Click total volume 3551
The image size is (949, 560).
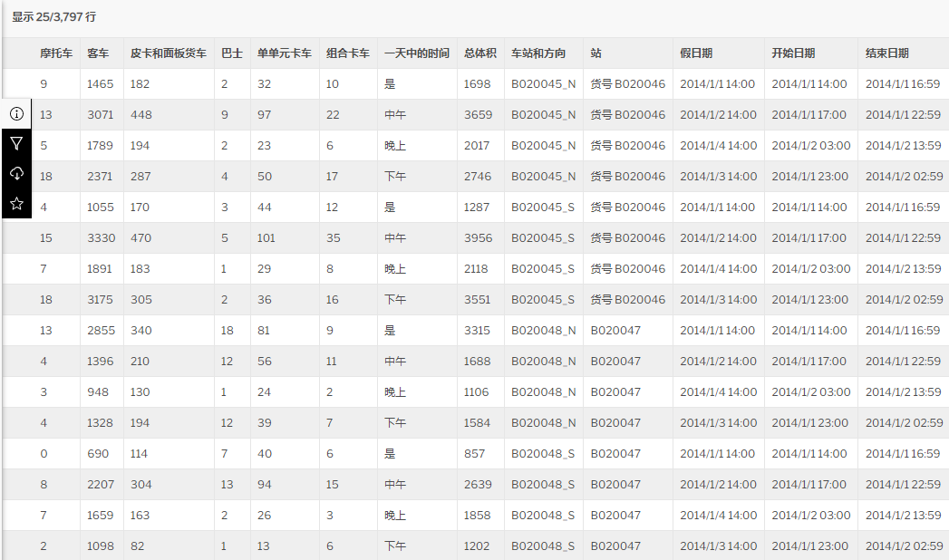pos(477,300)
